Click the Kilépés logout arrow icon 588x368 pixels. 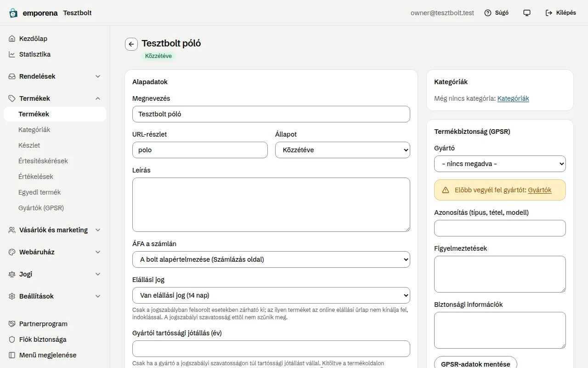pyautogui.click(x=549, y=13)
